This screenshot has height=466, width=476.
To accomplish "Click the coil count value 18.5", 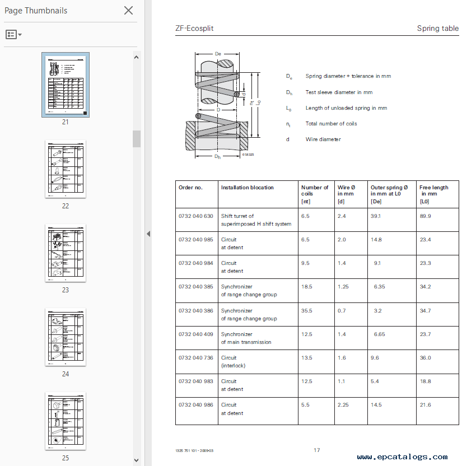I will (x=307, y=287).
